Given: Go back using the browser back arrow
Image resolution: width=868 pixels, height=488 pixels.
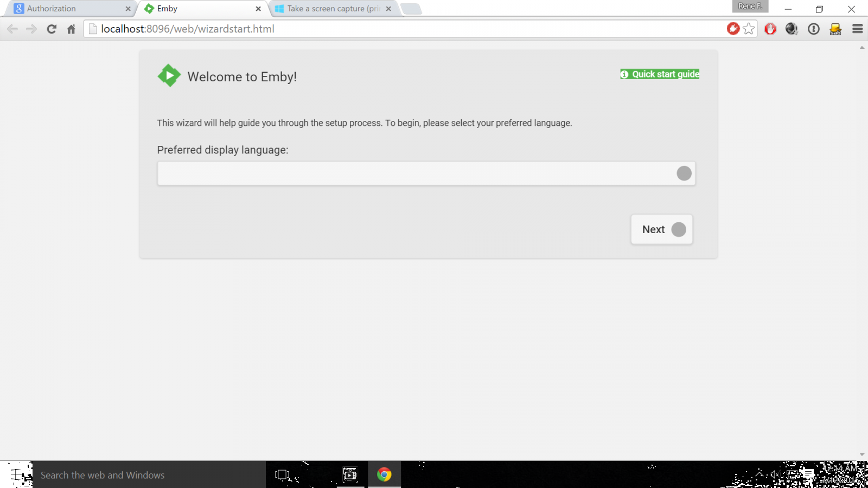Looking at the screenshot, I should (x=12, y=29).
